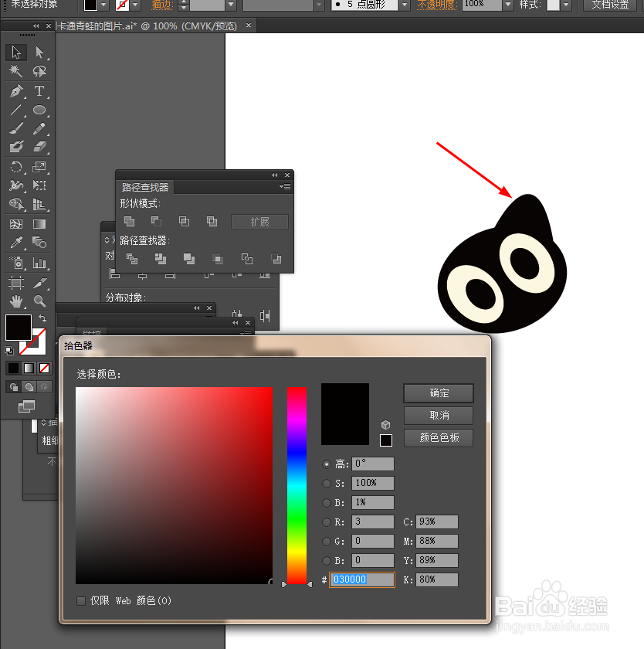This screenshot has width=644, height=649.
Task: Select the Line Segment tool
Action: click(16, 110)
